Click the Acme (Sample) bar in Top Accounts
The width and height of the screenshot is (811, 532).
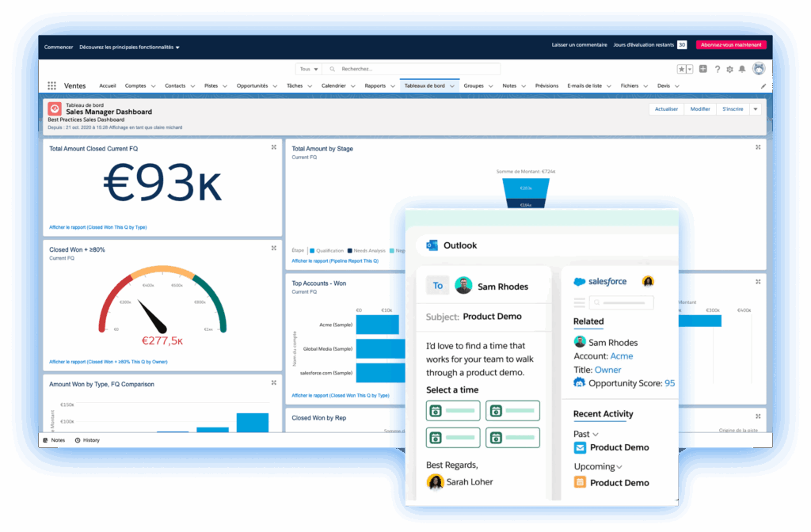point(377,325)
